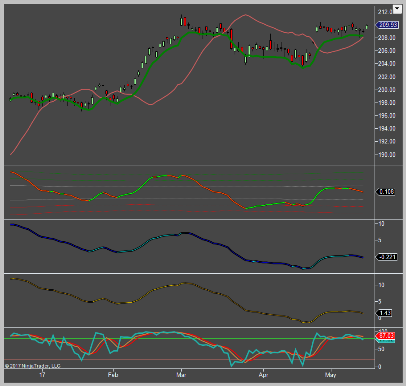Select the Feb label on time axis

(x=113, y=375)
